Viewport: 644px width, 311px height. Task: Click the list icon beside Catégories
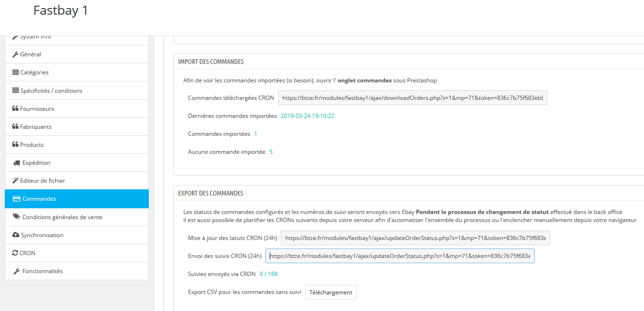click(x=16, y=72)
